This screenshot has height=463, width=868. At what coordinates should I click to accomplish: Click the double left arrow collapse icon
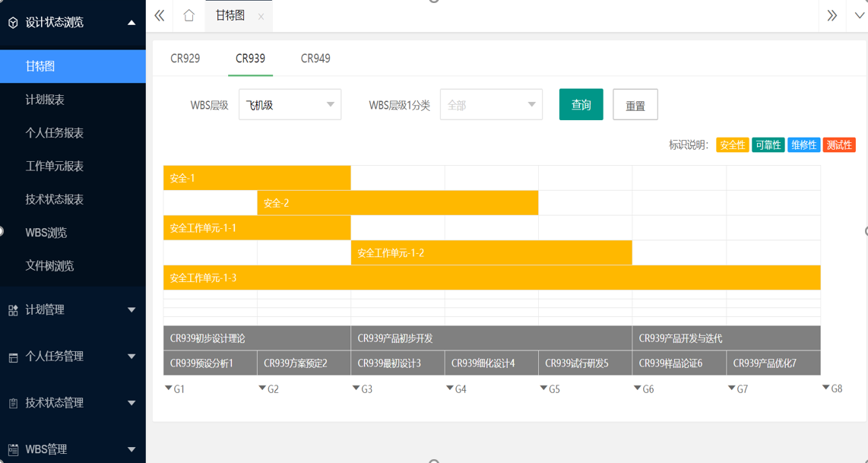[160, 16]
